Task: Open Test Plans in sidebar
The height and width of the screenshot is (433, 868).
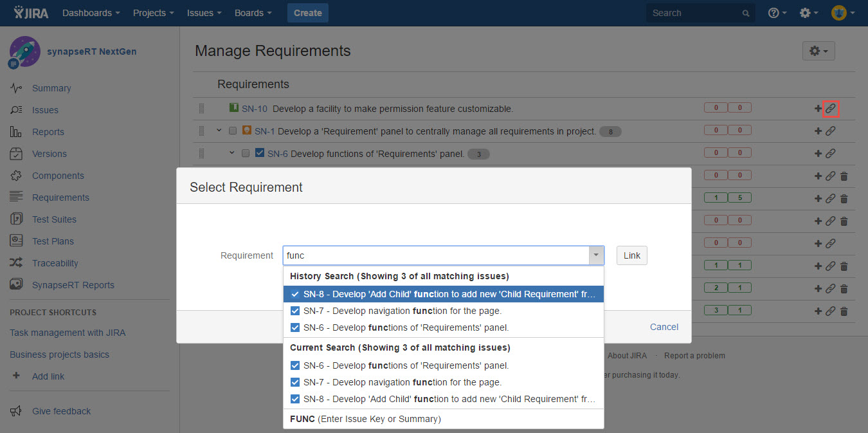Action: pos(53,241)
